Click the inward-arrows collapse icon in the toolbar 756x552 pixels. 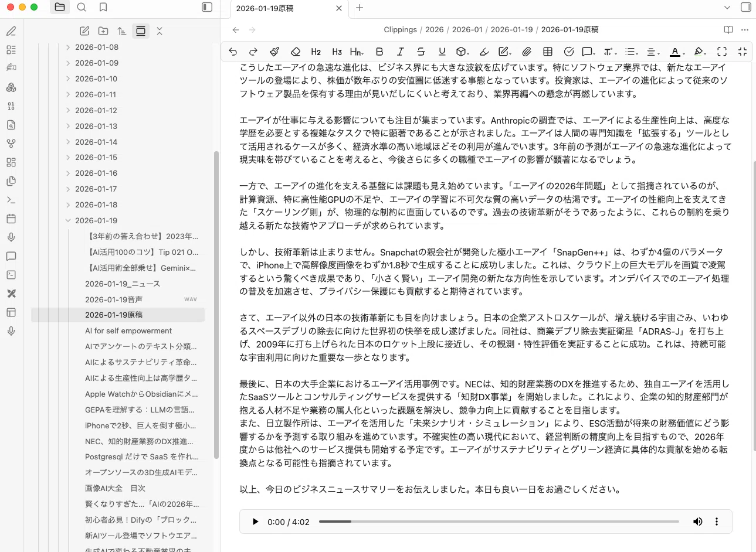(743, 52)
